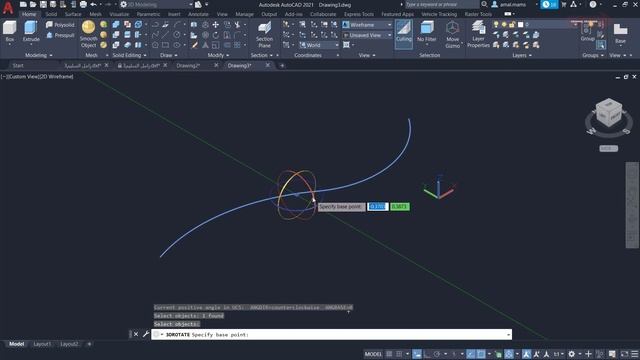Toggle dynamic input in status bar

(x=417, y=354)
